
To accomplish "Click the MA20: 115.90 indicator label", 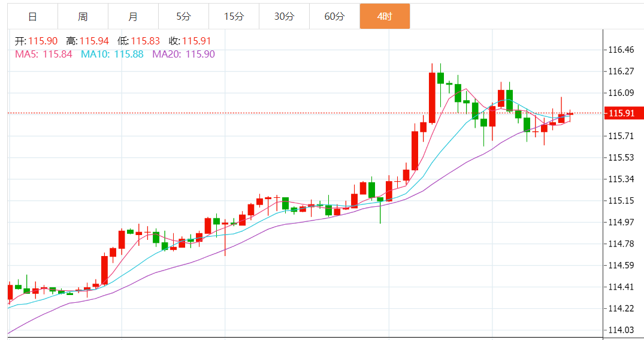I will click(x=183, y=54).
